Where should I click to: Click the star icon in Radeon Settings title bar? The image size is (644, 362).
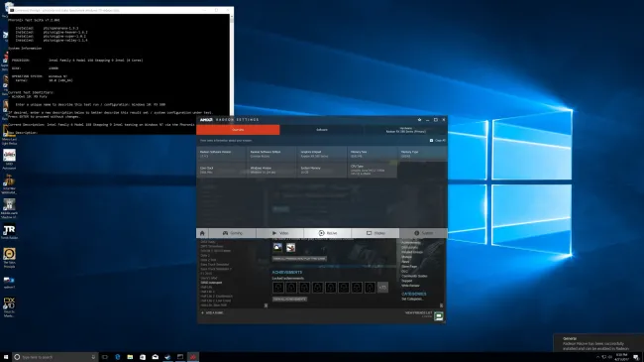point(419,120)
